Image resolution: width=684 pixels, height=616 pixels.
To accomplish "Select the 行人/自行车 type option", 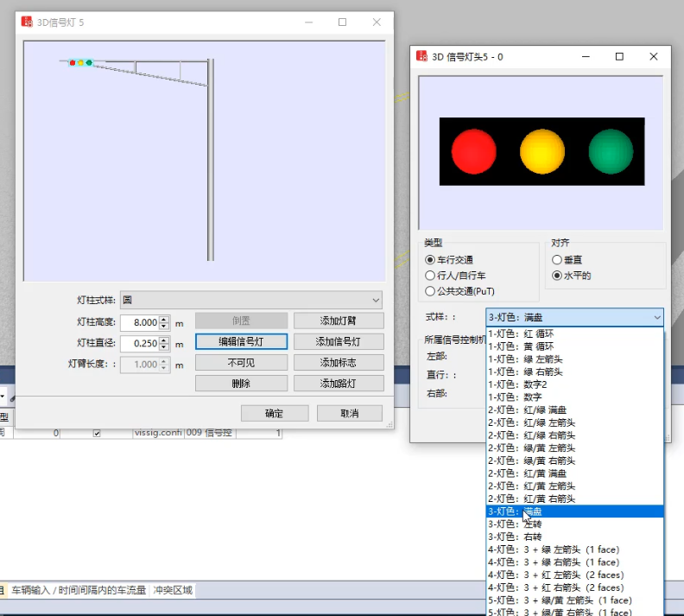I will point(430,276).
